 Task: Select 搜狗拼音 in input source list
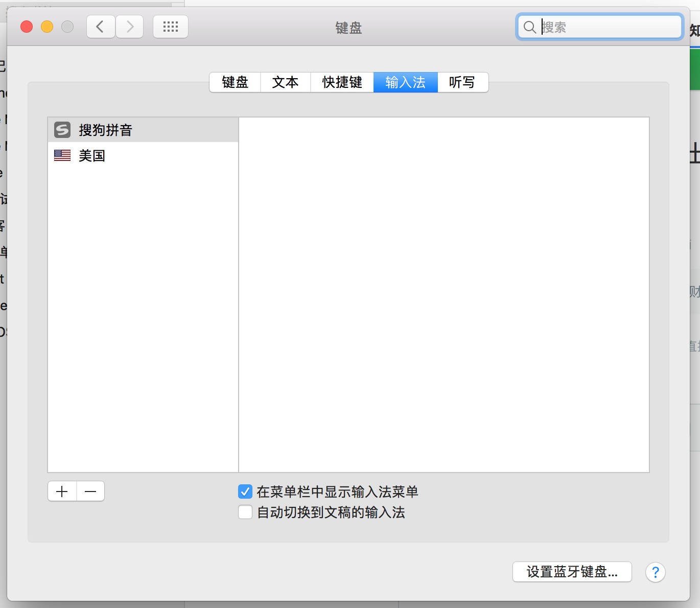[x=143, y=130]
